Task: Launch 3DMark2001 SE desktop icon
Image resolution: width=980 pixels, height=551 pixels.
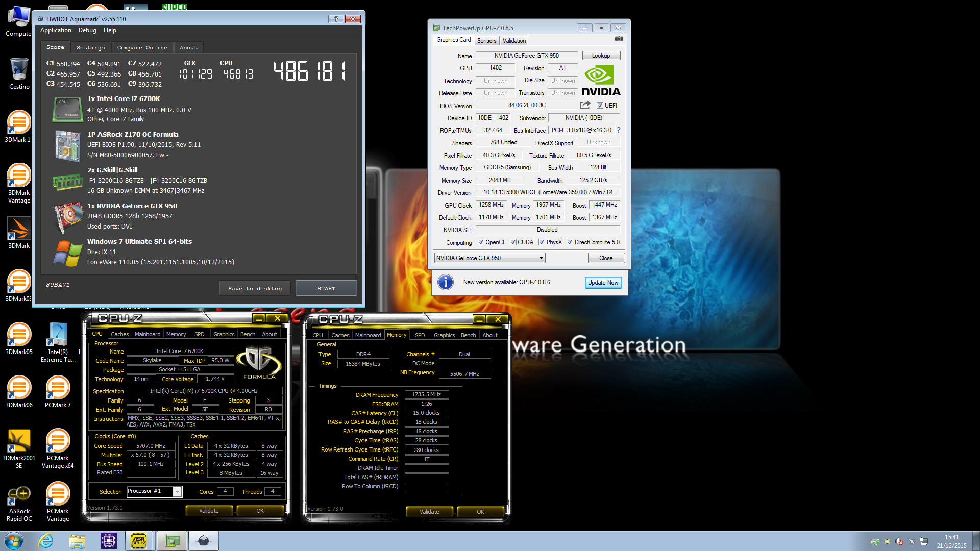Action: (x=19, y=448)
